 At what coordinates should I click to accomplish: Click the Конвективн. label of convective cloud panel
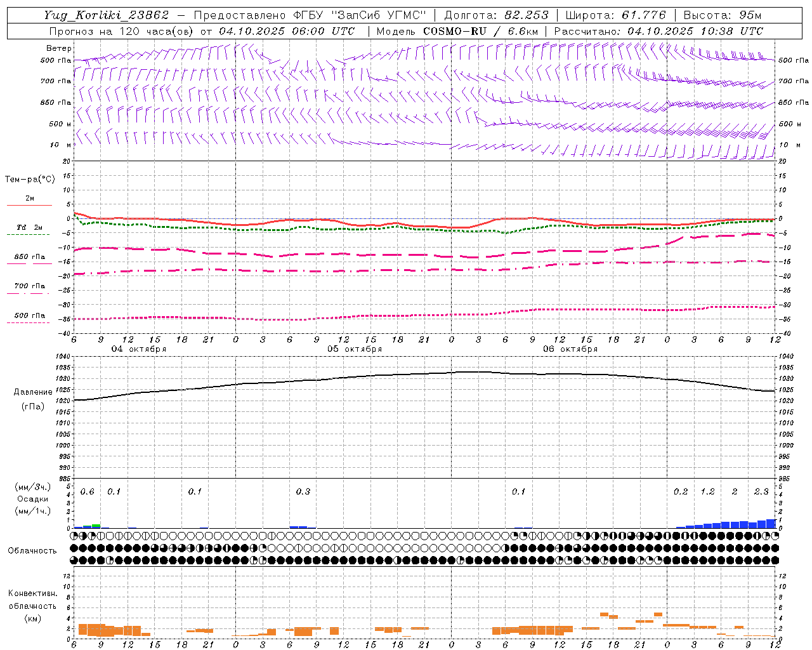pos(32,594)
